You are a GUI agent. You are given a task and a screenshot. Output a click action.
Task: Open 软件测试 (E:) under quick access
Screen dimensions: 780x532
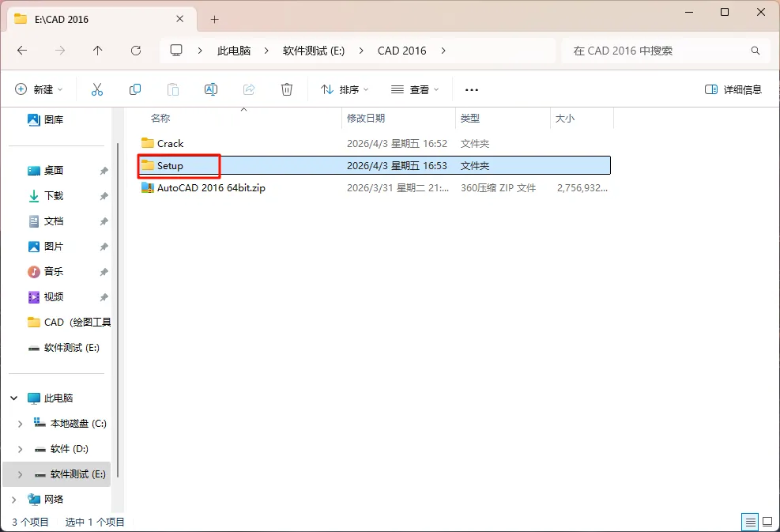coord(65,348)
